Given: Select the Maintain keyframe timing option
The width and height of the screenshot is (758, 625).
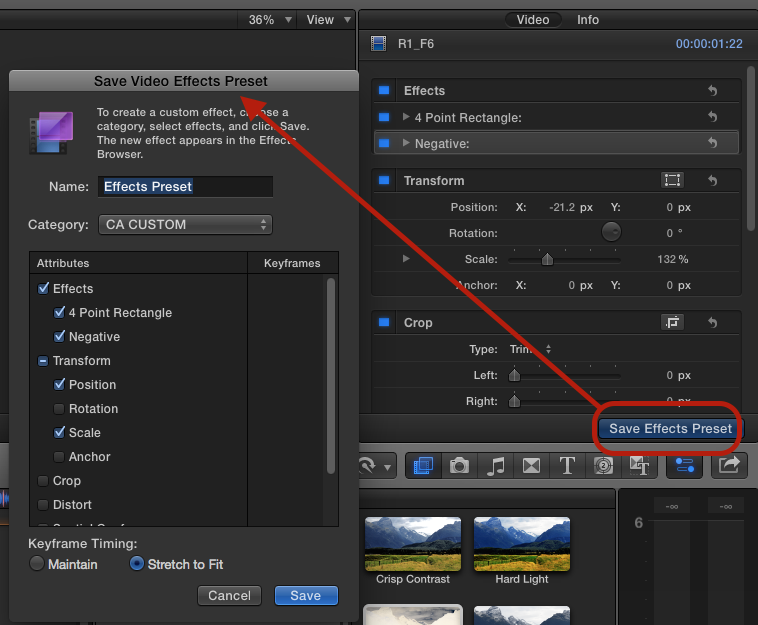Looking at the screenshot, I should coord(38,564).
